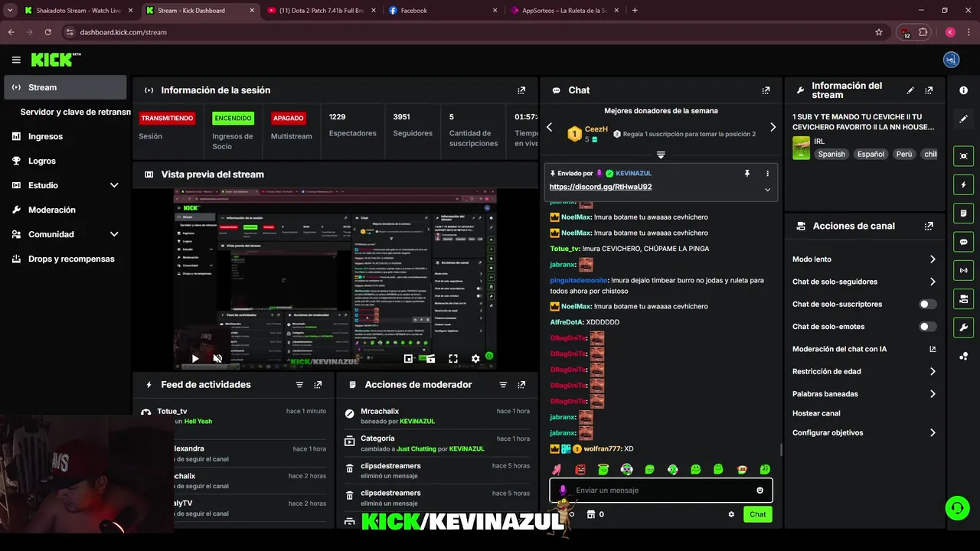Pop out the Feed de actividades panel
Viewport: 980px width, 551px height.
(x=318, y=385)
